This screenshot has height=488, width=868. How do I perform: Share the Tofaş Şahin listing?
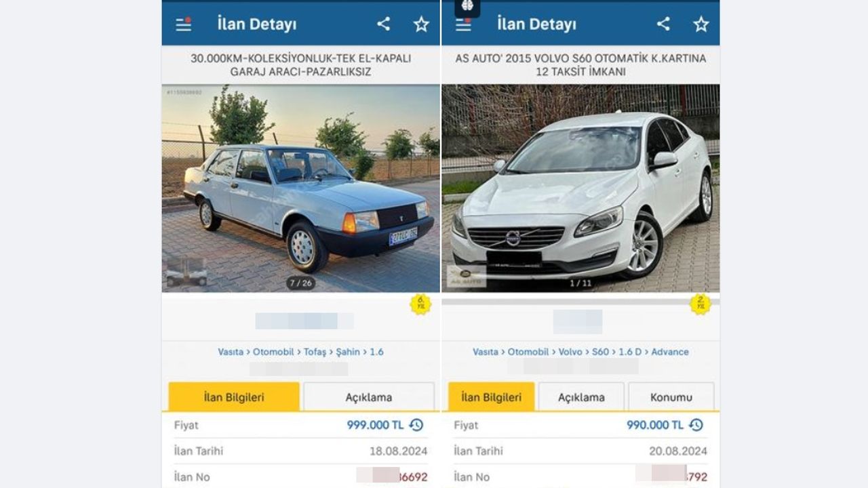pyautogui.click(x=383, y=24)
